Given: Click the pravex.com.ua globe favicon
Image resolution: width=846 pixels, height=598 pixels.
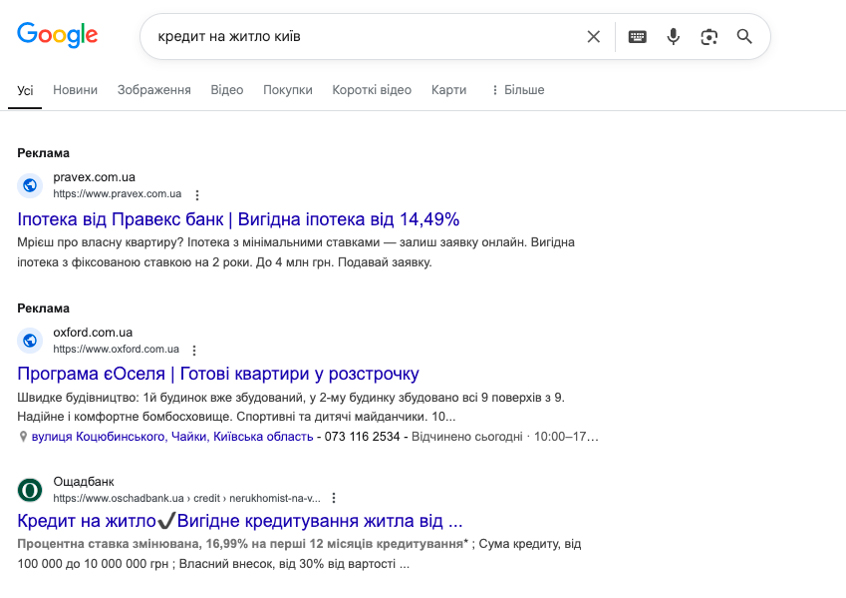Looking at the screenshot, I should tap(30, 186).
